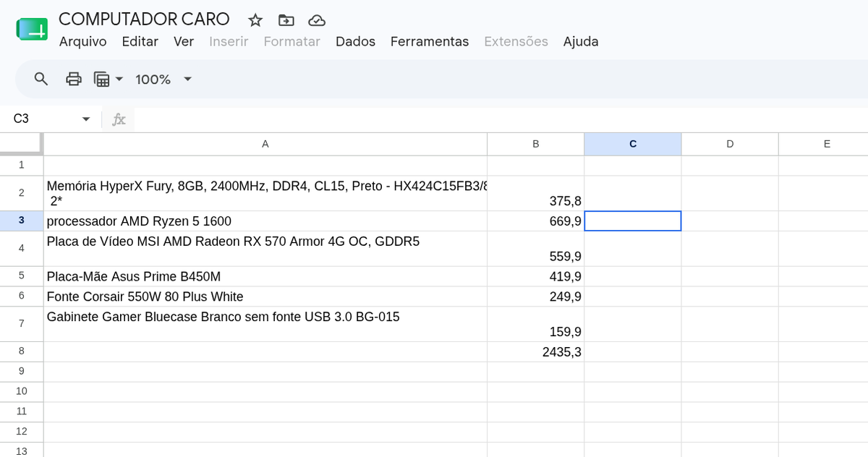
Task: Open the Dados menu
Action: point(355,41)
